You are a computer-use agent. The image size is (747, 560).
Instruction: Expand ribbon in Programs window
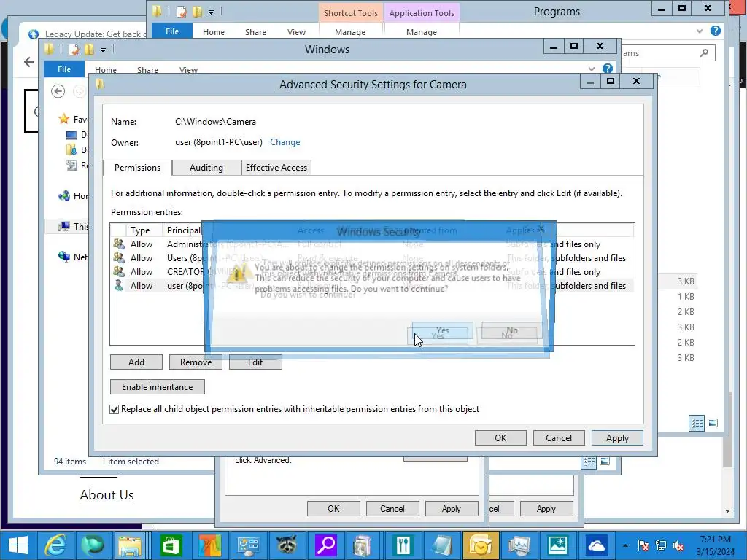click(700, 31)
